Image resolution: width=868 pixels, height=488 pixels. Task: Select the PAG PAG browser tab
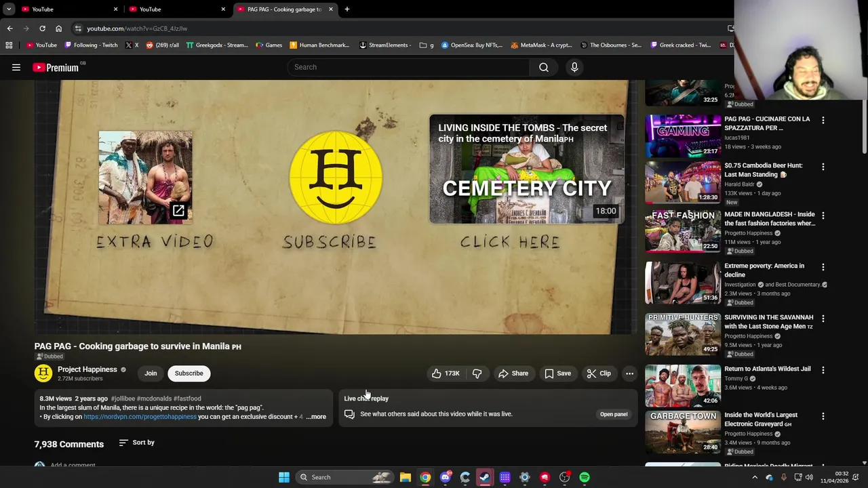[285, 9]
